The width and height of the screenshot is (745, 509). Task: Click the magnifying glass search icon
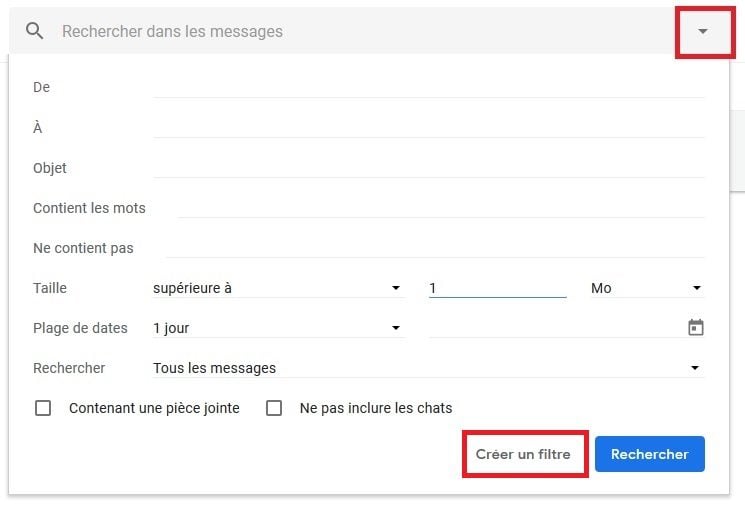click(35, 31)
